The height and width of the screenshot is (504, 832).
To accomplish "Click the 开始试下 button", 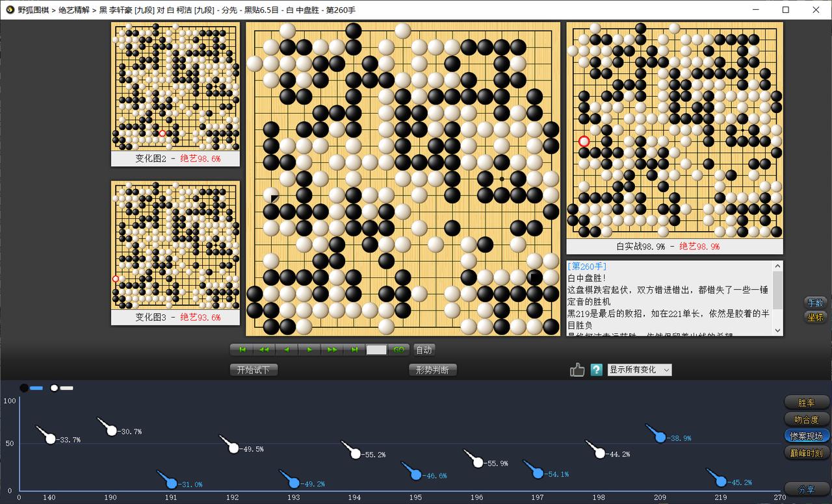I will tap(253, 370).
